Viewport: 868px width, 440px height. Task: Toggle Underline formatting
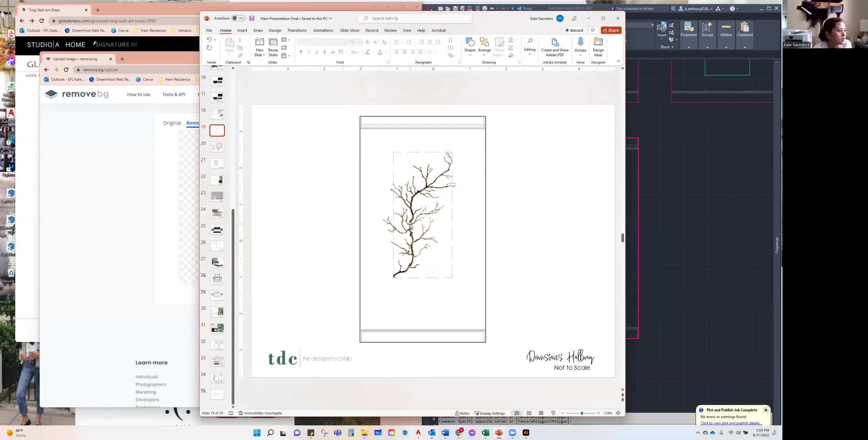(x=317, y=52)
